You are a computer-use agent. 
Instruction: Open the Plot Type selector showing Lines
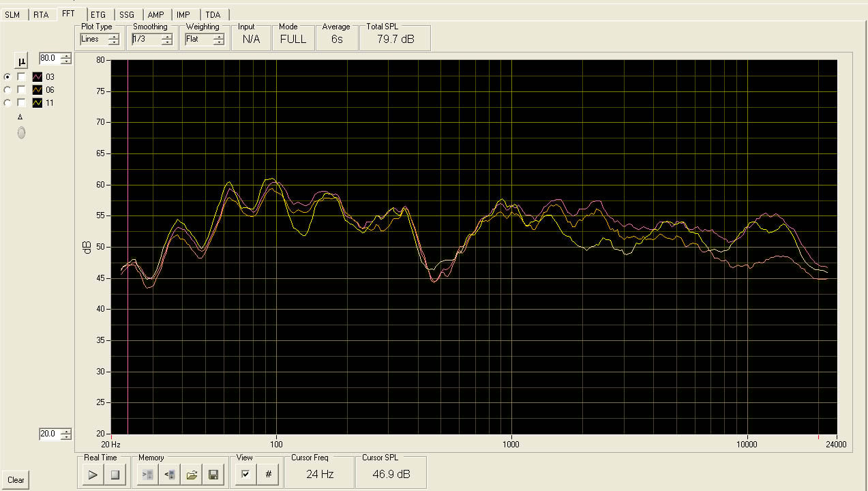[x=100, y=40]
